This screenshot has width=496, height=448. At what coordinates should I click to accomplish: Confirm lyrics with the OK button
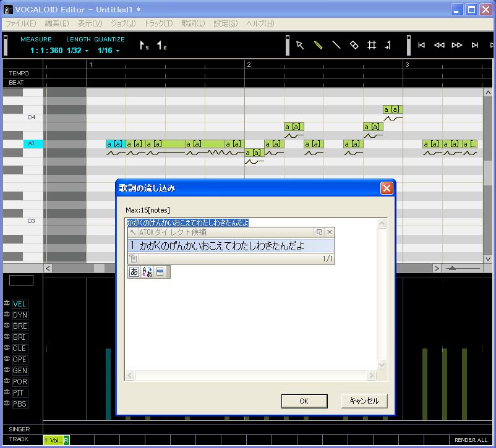(x=304, y=401)
